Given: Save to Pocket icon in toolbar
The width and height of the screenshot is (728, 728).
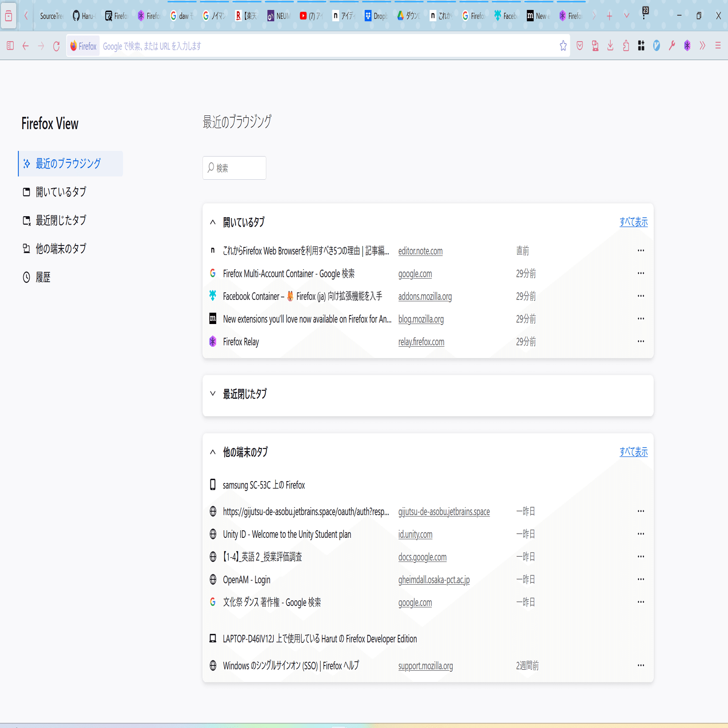Looking at the screenshot, I should 580,46.
